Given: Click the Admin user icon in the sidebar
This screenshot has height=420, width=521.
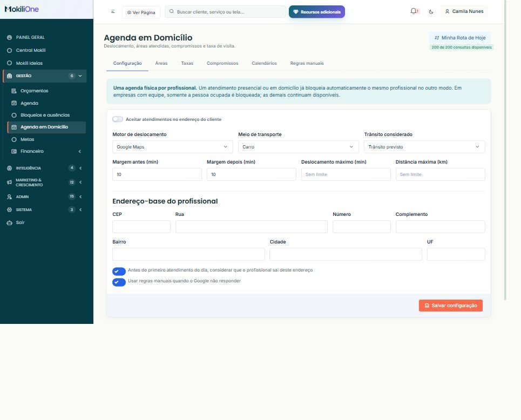Looking at the screenshot, I should click(9, 197).
